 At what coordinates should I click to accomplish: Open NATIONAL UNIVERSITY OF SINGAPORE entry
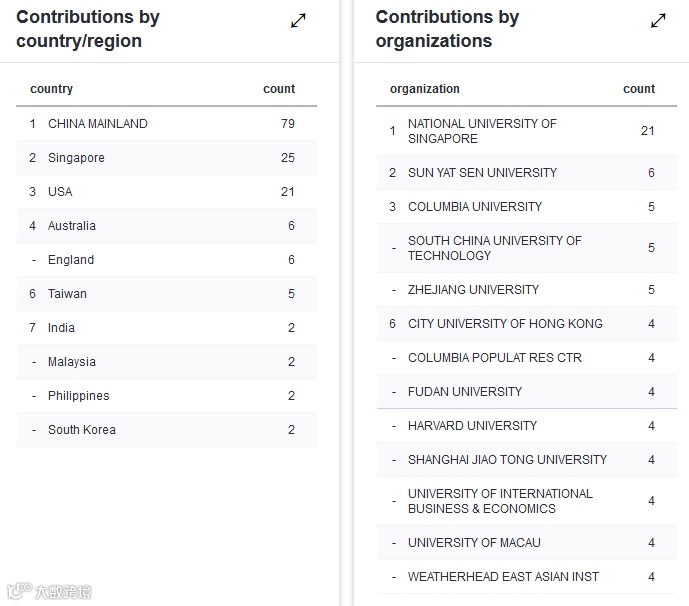pos(482,131)
